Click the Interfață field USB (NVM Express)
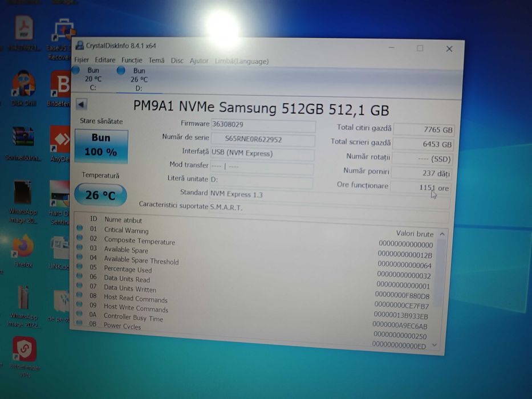 click(x=262, y=153)
